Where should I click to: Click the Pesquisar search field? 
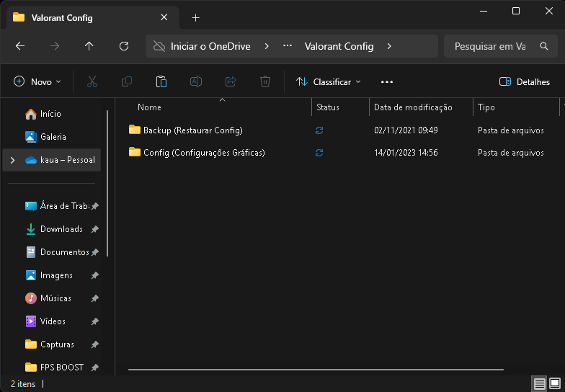[x=490, y=46]
